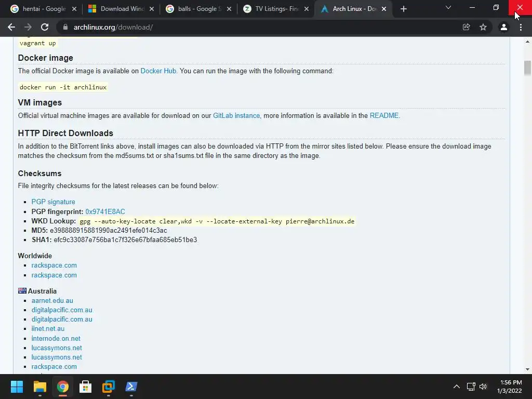This screenshot has width=532, height=399.
Task: Close the hentai Google tab
Action: (x=74, y=9)
